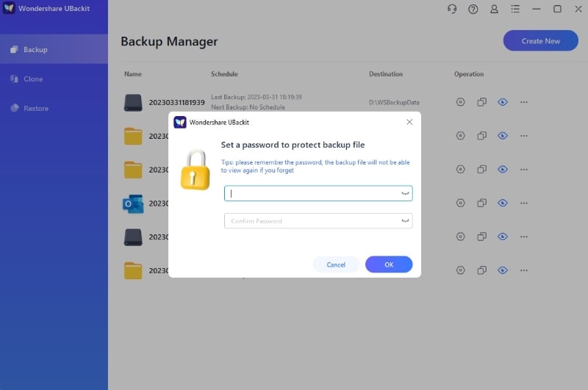Click the Next Backup: No Schedule text

pyautogui.click(x=248, y=107)
